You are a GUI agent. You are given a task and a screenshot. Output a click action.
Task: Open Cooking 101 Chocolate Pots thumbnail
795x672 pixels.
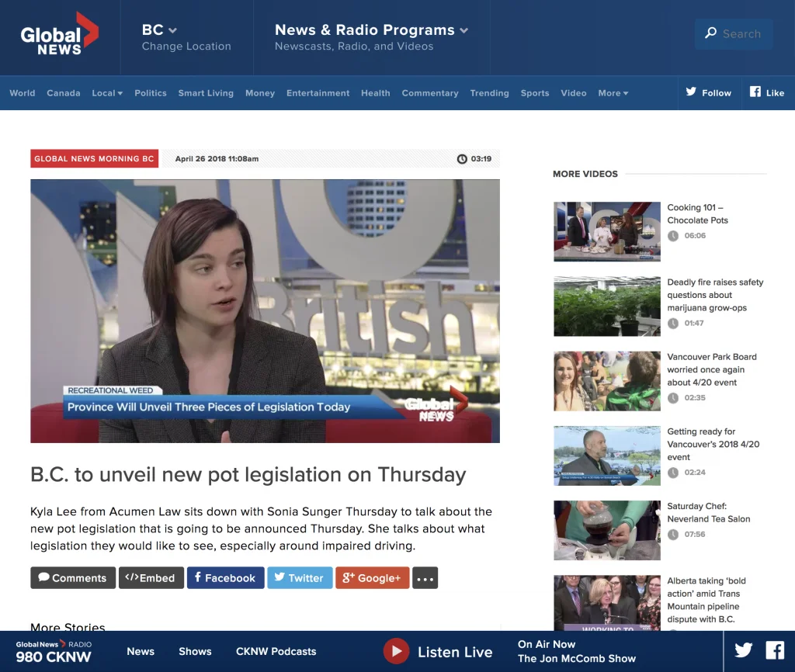pyautogui.click(x=607, y=231)
